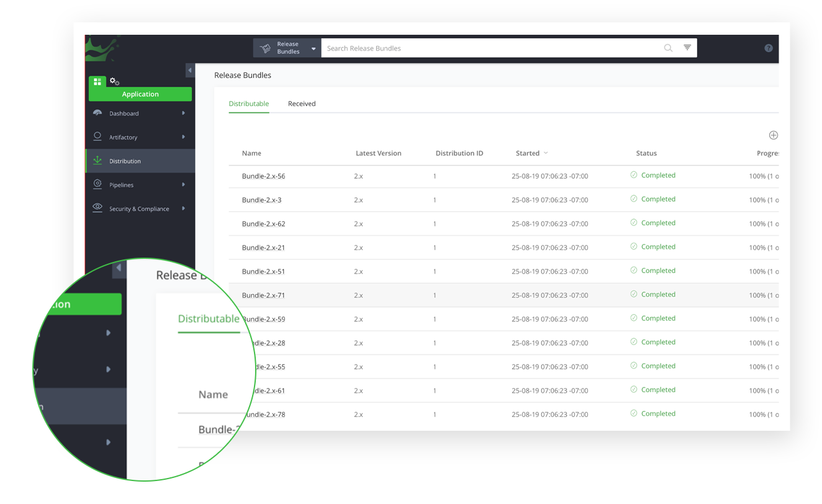The height and width of the screenshot is (504, 822).
Task: Switch to the Admin gears icon
Action: pyautogui.click(x=115, y=81)
